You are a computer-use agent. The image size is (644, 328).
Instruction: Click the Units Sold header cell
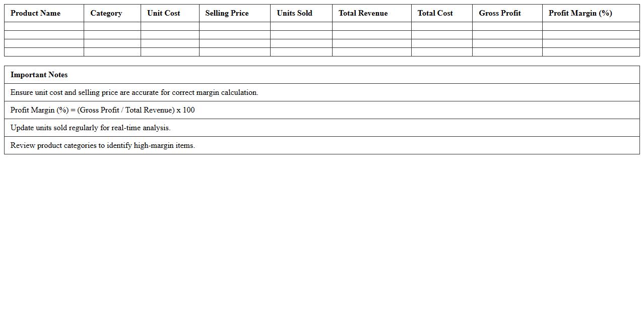pos(294,13)
